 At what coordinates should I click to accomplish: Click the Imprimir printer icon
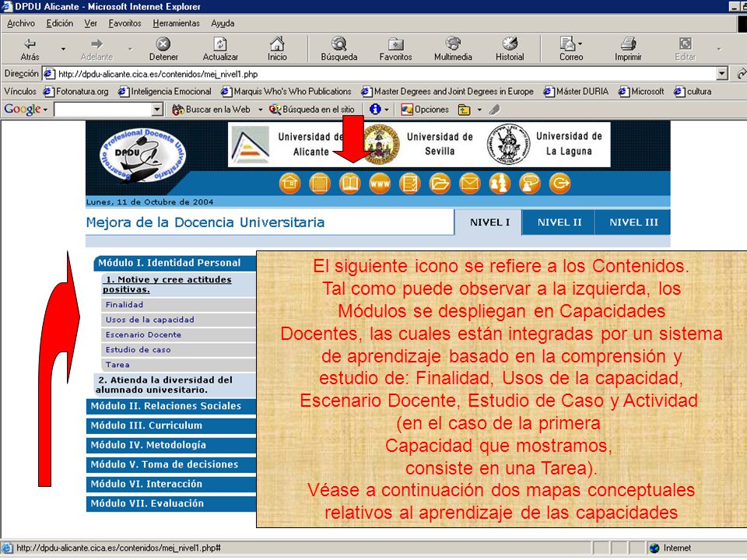pos(628,44)
